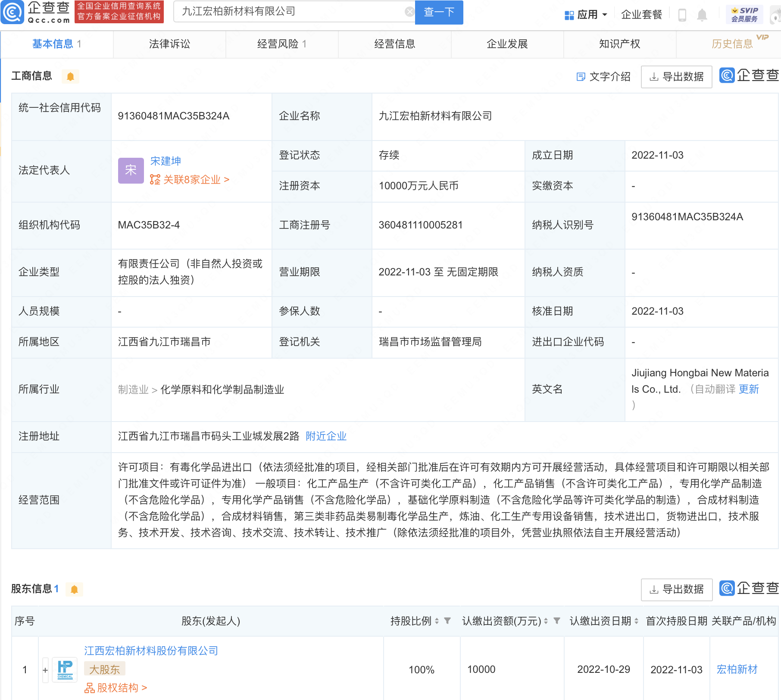Viewport: 781px width, 700px height.
Task: Sort shareholders by 持股比例
Action: coord(437,621)
